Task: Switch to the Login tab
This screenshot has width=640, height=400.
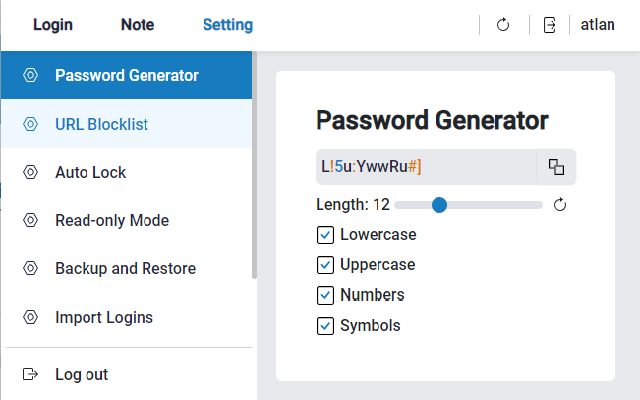Action: pyautogui.click(x=53, y=25)
